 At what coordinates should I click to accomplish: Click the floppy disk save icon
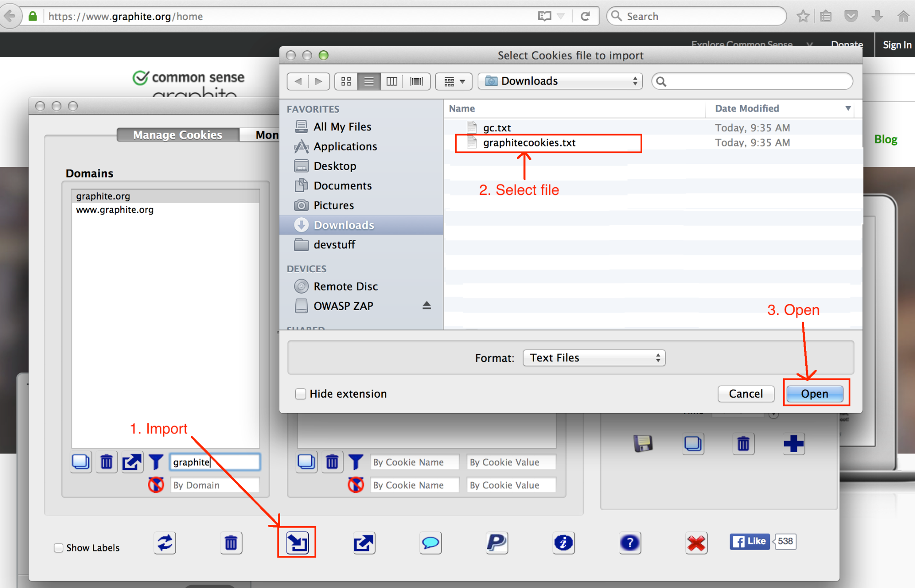pyautogui.click(x=643, y=443)
